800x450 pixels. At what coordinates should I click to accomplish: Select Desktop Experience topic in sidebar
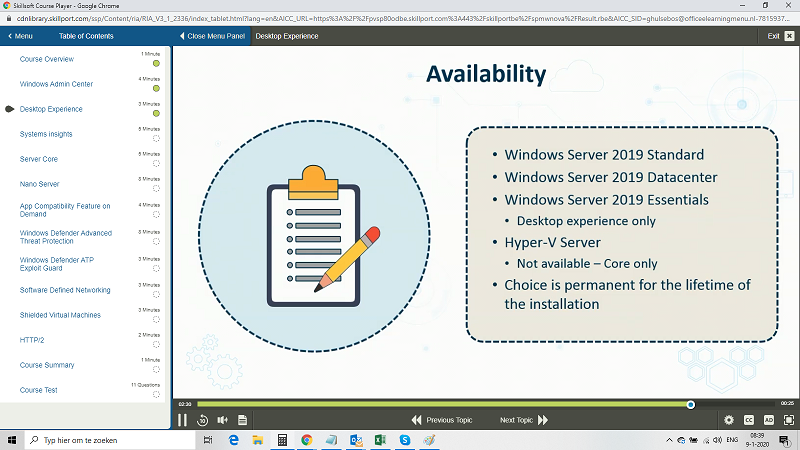(x=51, y=109)
